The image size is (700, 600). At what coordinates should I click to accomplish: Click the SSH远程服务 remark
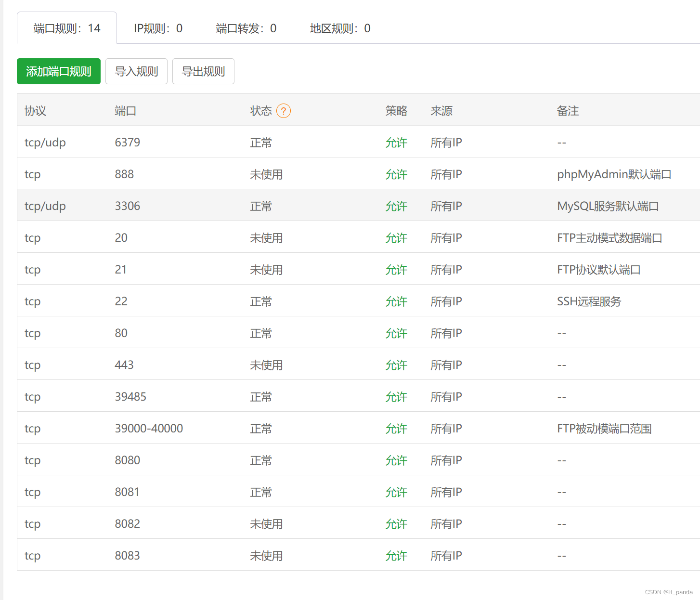[589, 301]
